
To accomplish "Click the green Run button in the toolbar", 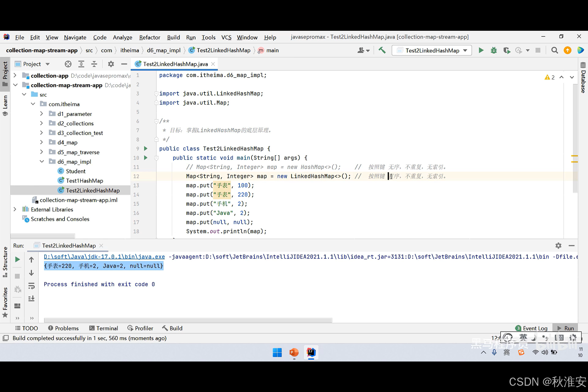I will [481, 50].
